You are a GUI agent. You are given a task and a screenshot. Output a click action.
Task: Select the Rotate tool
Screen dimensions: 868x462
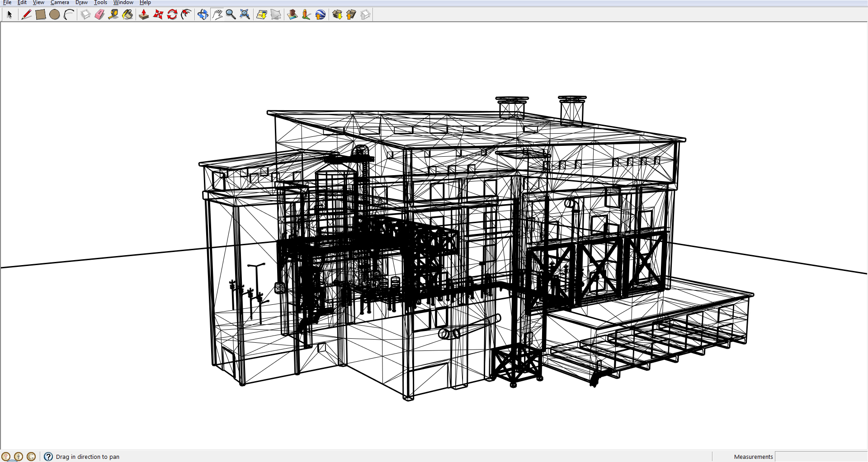pyautogui.click(x=172, y=14)
